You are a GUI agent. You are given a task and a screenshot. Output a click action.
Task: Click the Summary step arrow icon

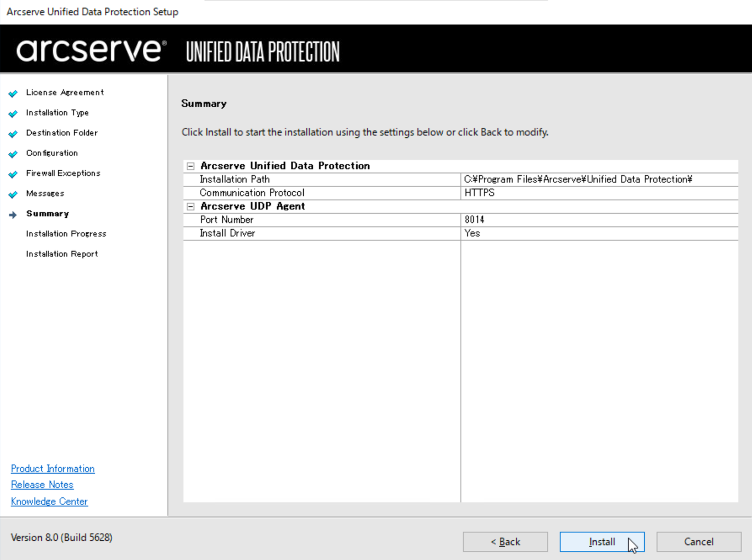click(x=13, y=214)
